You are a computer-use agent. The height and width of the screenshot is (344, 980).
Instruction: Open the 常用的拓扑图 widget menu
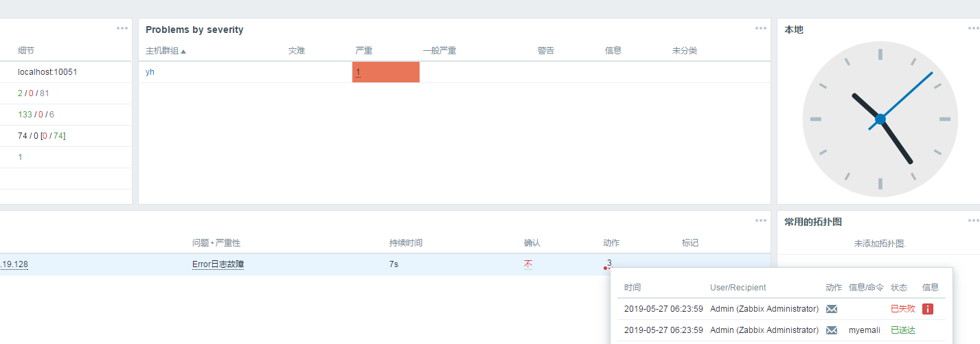coord(974,220)
